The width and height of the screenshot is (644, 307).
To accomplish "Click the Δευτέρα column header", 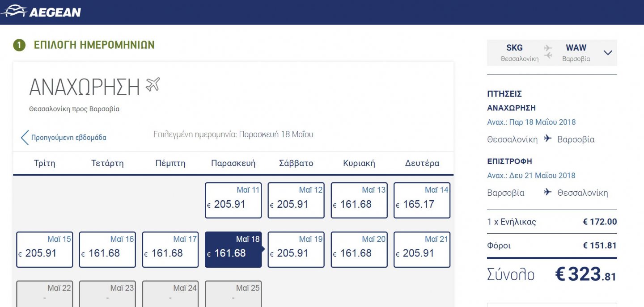I will [x=422, y=163].
